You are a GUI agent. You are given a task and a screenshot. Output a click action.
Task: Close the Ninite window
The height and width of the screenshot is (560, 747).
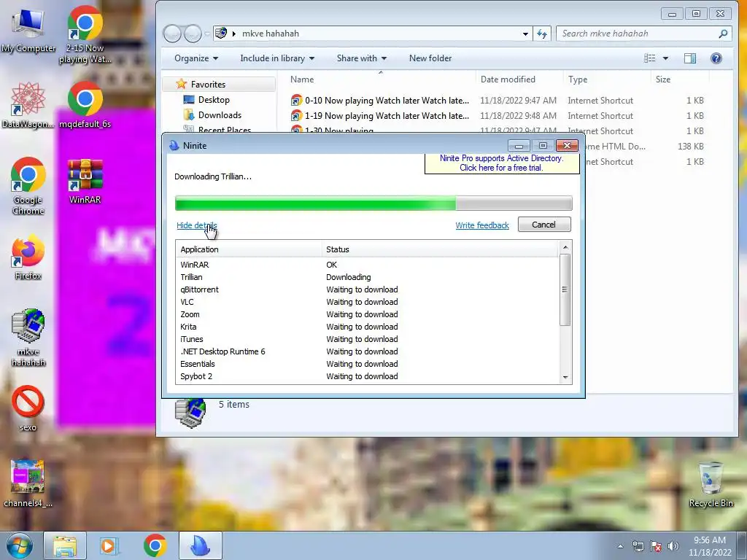[567, 145]
